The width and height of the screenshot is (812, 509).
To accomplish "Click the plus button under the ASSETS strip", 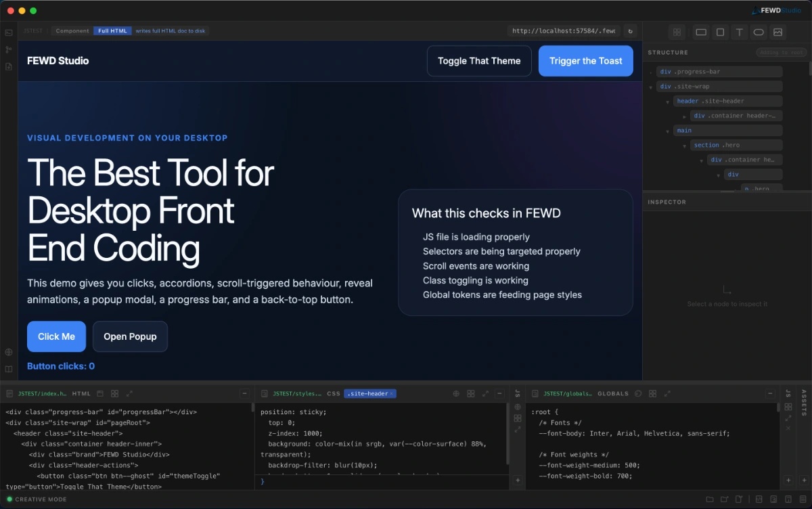I will click(x=803, y=480).
